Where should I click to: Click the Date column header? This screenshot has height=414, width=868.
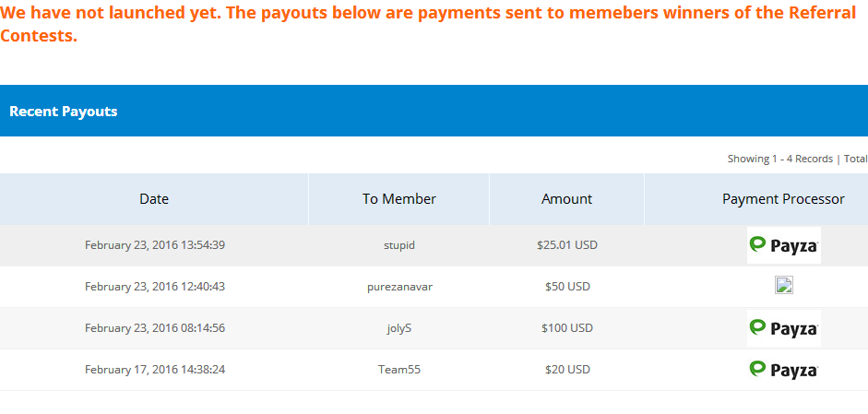coord(154,199)
